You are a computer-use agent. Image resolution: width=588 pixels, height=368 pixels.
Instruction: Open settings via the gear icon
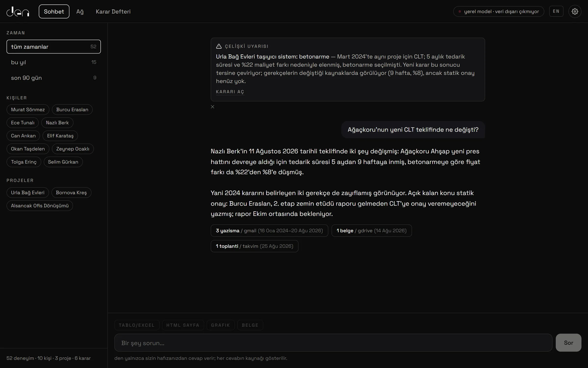click(575, 11)
